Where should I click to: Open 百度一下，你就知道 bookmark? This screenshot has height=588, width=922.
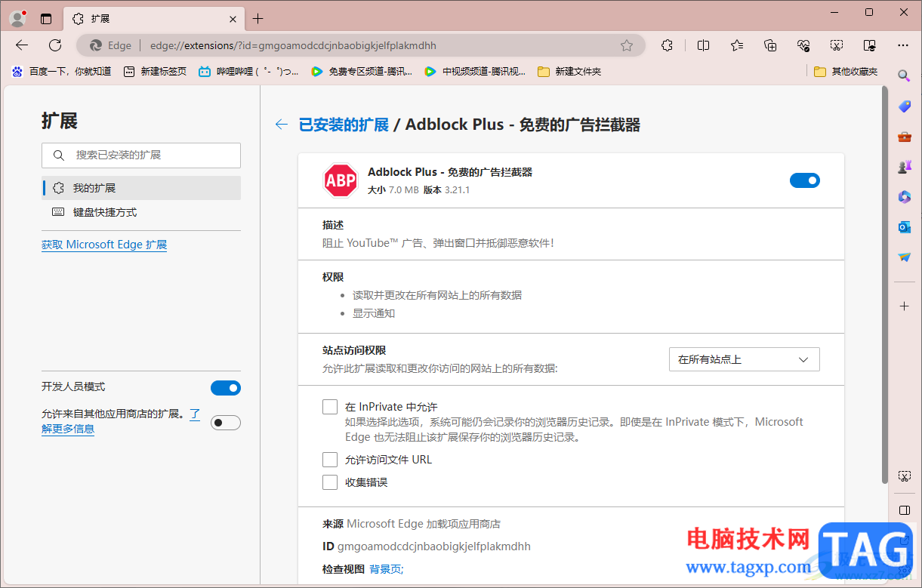[x=61, y=71]
